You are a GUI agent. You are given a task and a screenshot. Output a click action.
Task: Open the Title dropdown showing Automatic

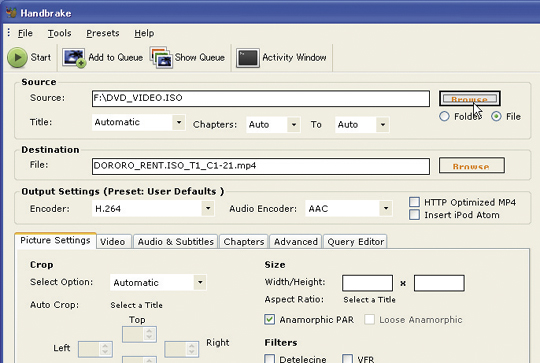tap(139, 122)
